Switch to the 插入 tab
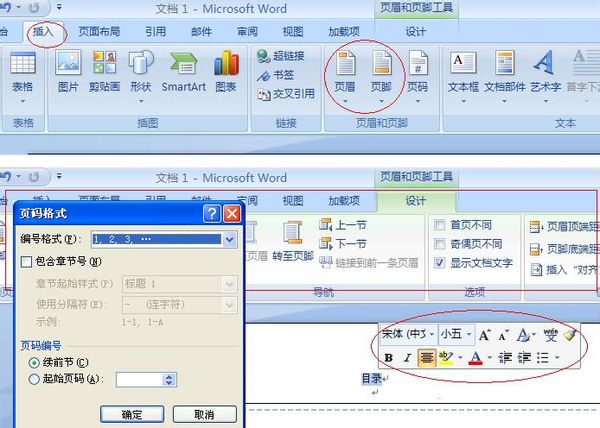Image resolution: width=600 pixels, height=428 pixels. (x=43, y=31)
